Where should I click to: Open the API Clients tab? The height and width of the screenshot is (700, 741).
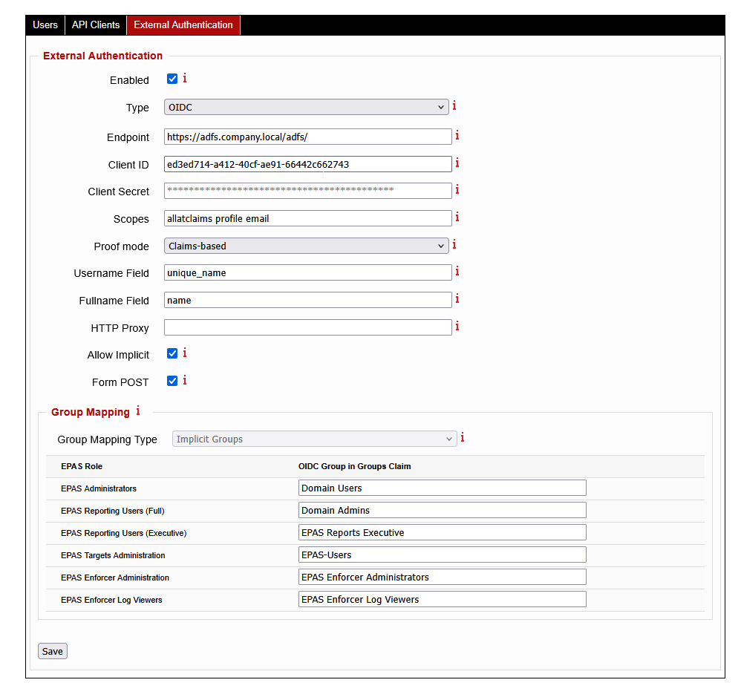click(95, 24)
